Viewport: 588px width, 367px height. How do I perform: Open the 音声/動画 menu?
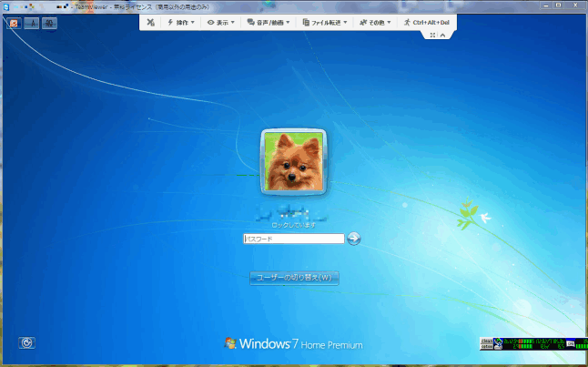click(269, 23)
